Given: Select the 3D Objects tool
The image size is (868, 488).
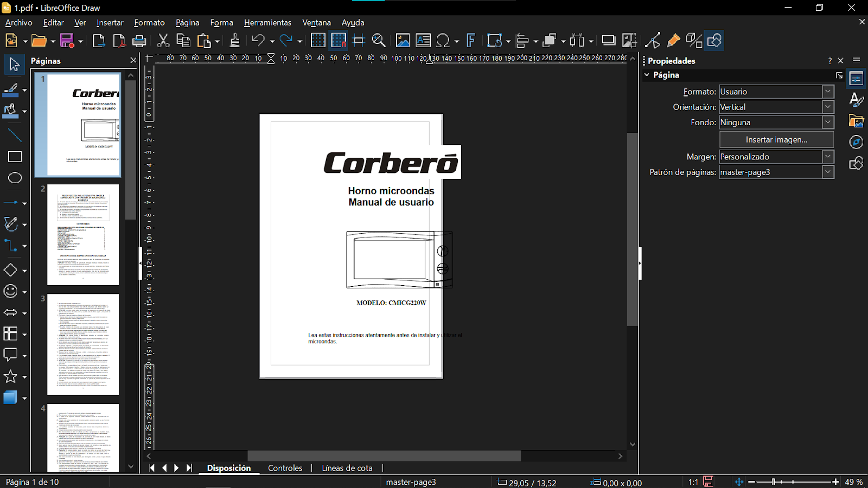Looking at the screenshot, I should click(11, 397).
